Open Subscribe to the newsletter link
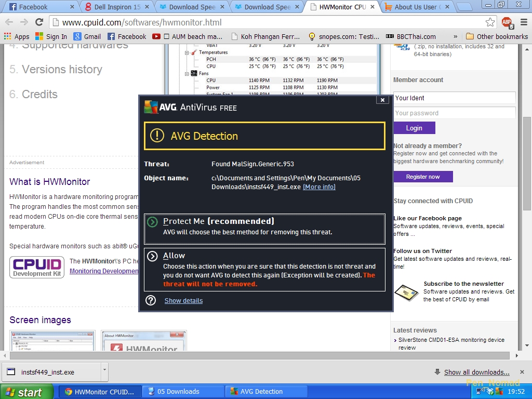This screenshot has width=532, height=399. [x=463, y=284]
